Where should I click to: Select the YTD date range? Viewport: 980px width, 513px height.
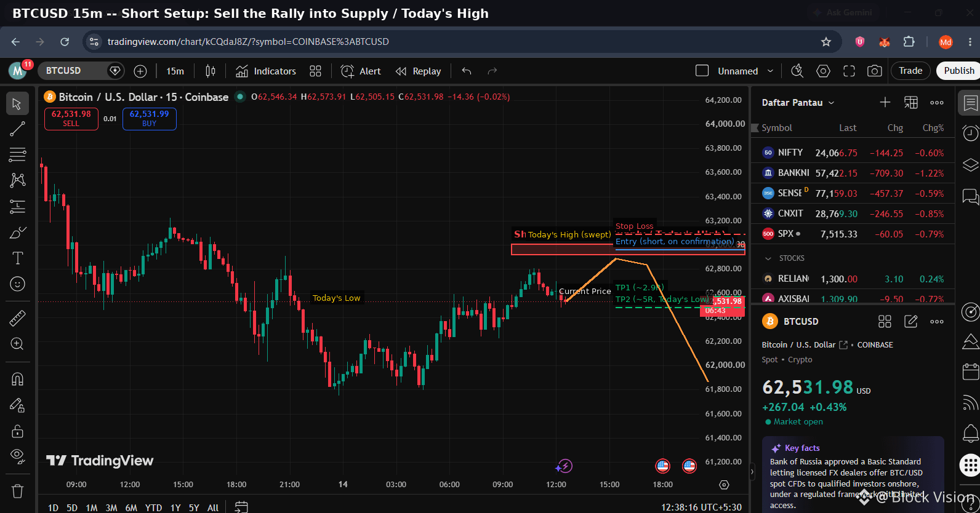coord(153,507)
